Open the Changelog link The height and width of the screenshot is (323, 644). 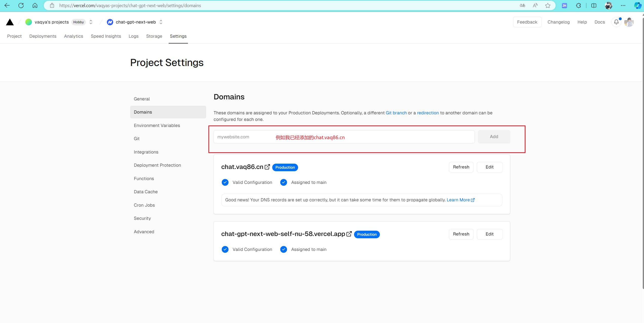(x=558, y=22)
